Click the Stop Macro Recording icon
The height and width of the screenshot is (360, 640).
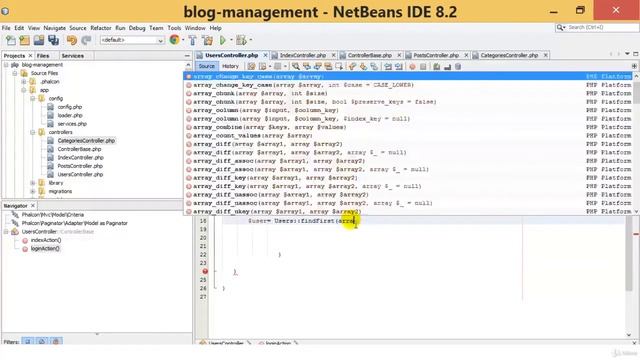[423, 66]
